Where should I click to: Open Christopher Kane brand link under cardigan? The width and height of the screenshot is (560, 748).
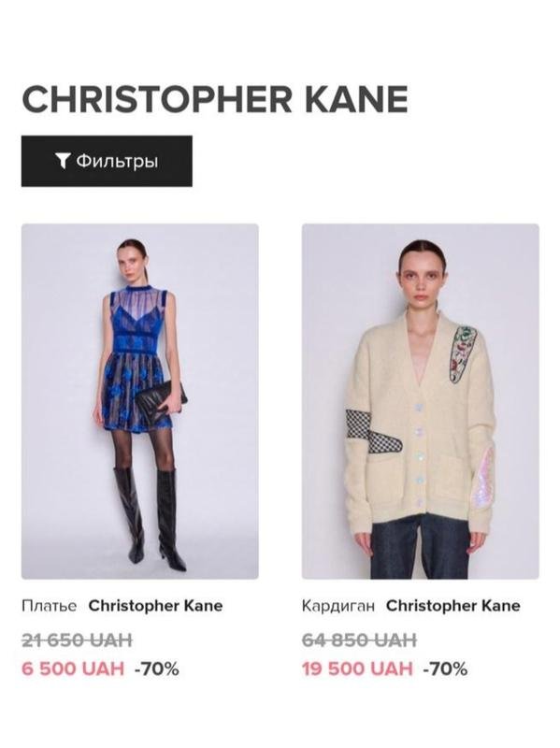[x=453, y=606]
